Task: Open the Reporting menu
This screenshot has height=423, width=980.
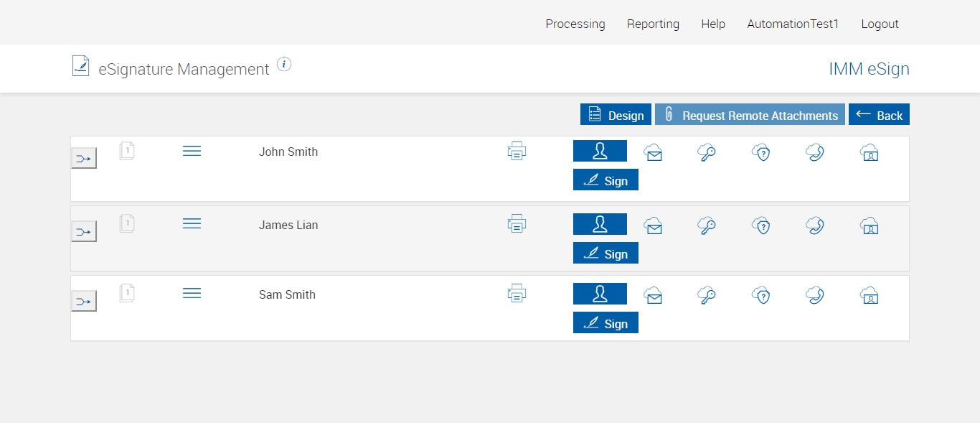Action: point(653,24)
